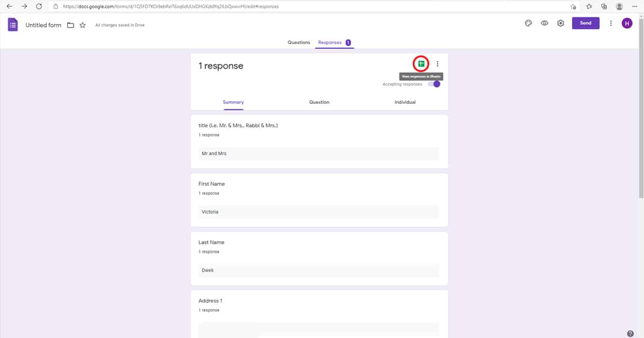The height and width of the screenshot is (338, 644).
Task: Toggle the Accepting responses switch
Action: point(434,84)
